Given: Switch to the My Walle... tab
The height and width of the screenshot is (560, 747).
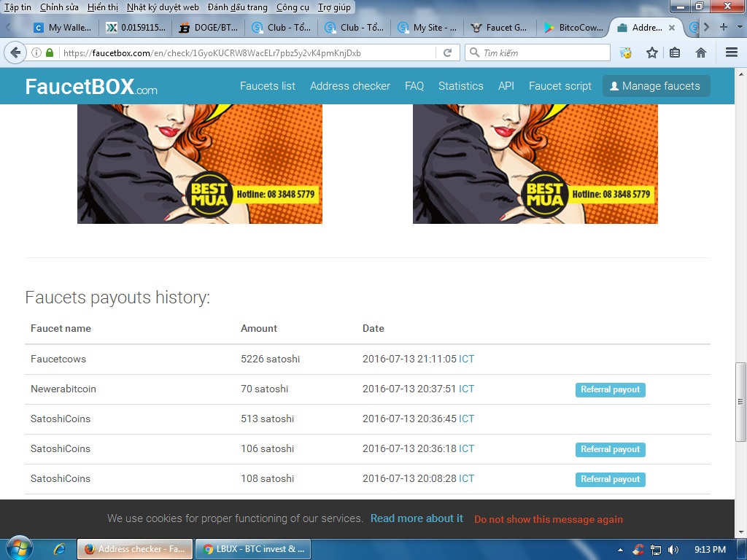Looking at the screenshot, I should pos(63,28).
